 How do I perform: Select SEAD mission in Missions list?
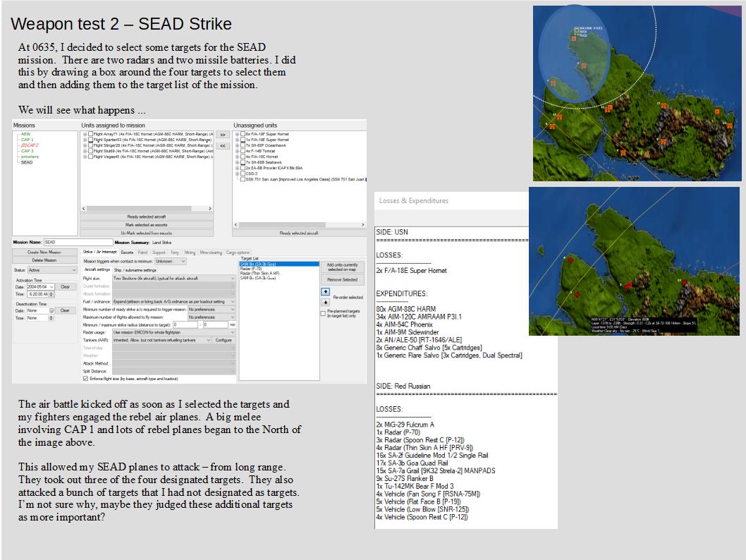[x=27, y=162]
